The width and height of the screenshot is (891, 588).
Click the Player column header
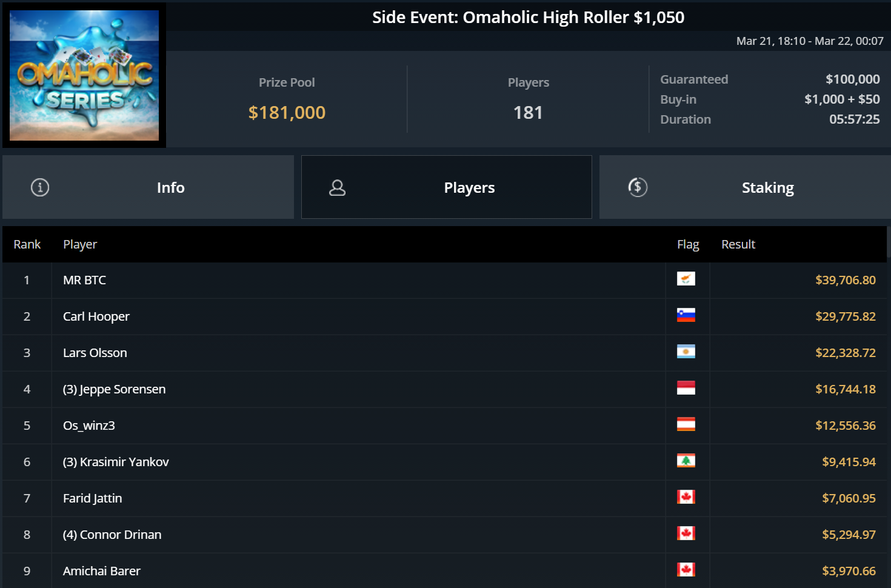click(80, 244)
